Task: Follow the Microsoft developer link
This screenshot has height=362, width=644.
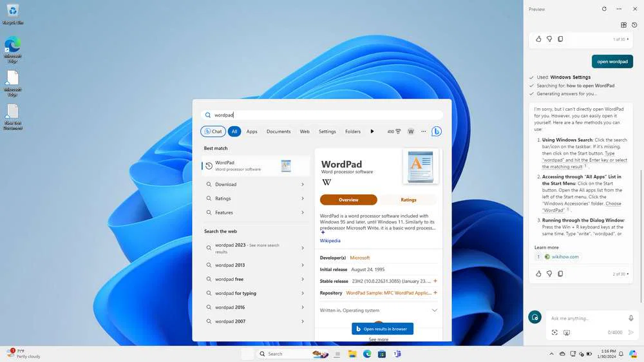Action: click(x=360, y=258)
